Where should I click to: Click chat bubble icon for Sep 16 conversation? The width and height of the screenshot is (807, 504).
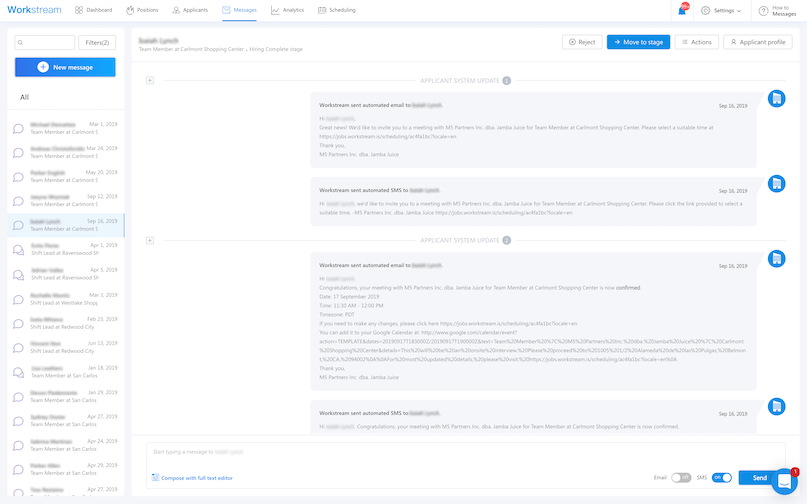tap(18, 225)
